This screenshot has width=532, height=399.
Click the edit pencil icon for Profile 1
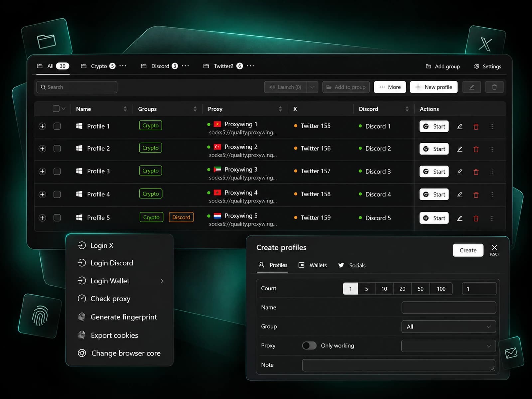(x=460, y=126)
